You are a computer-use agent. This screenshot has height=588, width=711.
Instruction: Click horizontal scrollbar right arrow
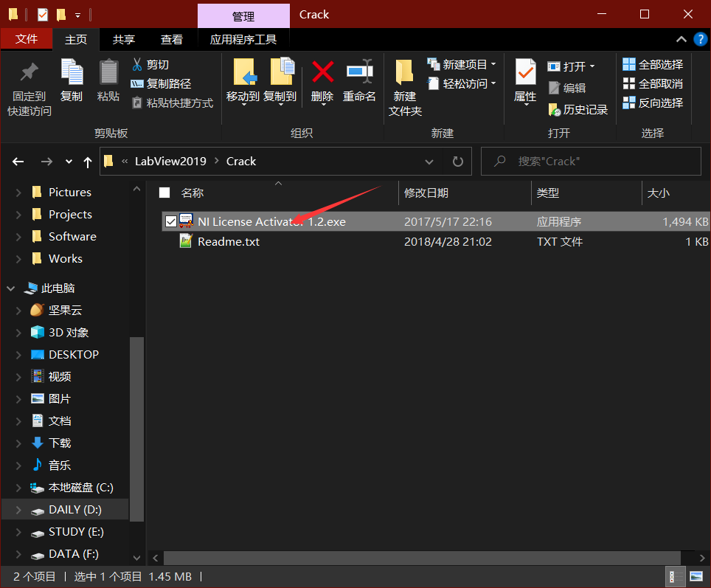702,558
